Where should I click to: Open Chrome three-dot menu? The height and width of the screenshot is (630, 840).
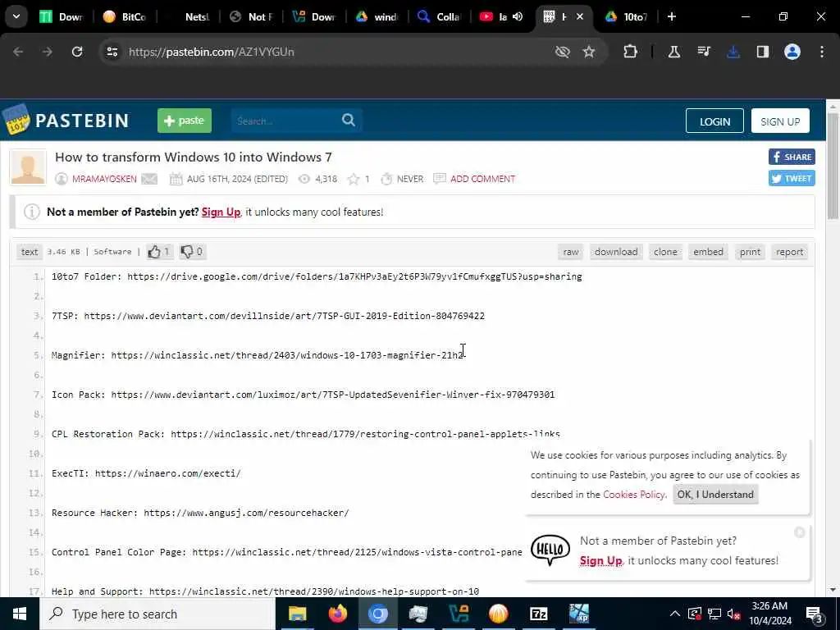coord(822,52)
